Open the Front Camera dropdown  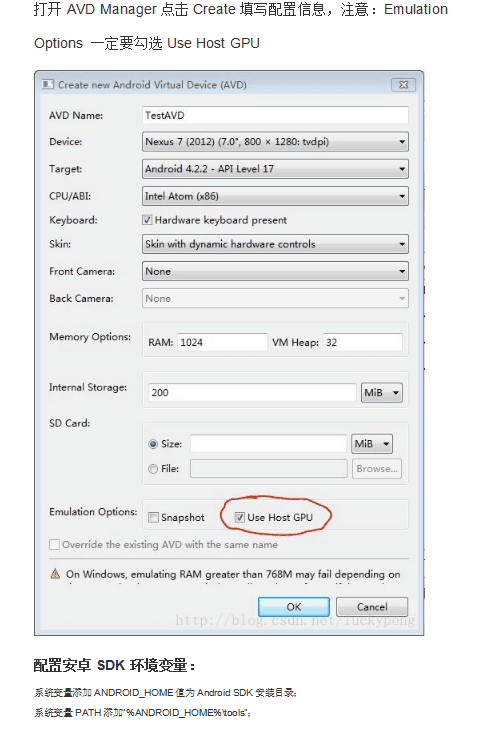coord(275,272)
